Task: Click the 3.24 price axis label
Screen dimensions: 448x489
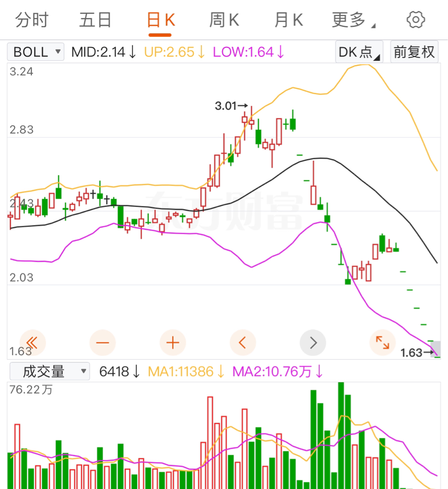Action: coord(21,72)
